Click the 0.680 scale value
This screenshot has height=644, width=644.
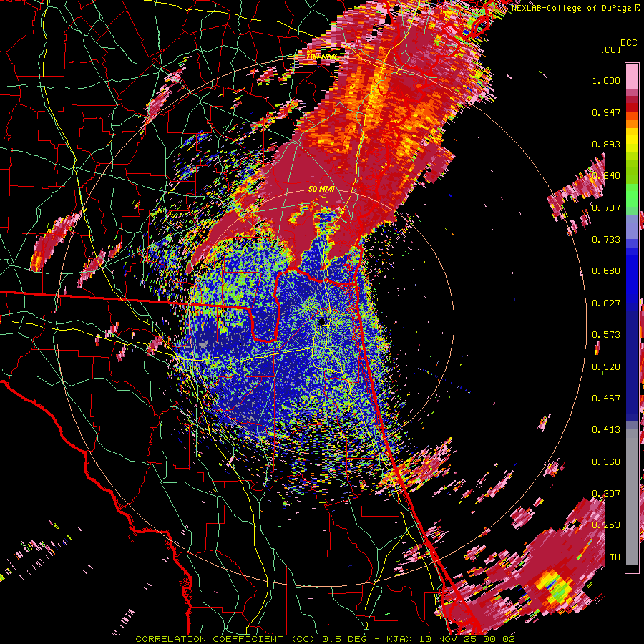(606, 271)
